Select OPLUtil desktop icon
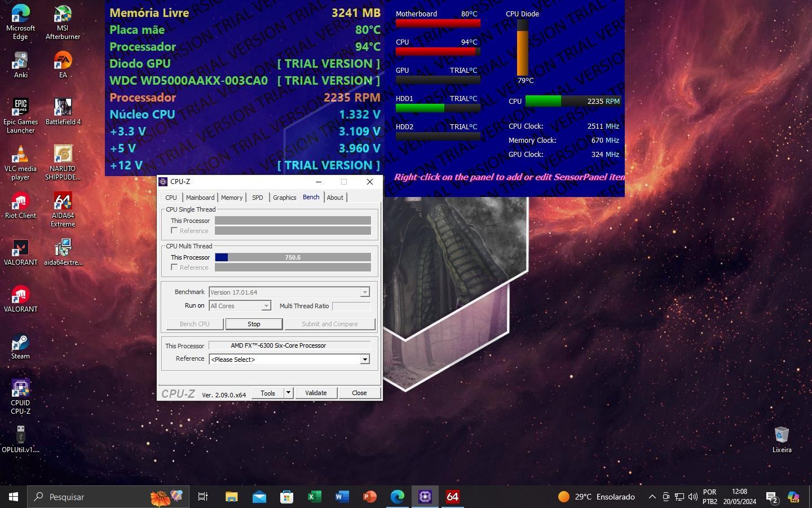Viewport: 812px width, 508px height. tap(20, 440)
